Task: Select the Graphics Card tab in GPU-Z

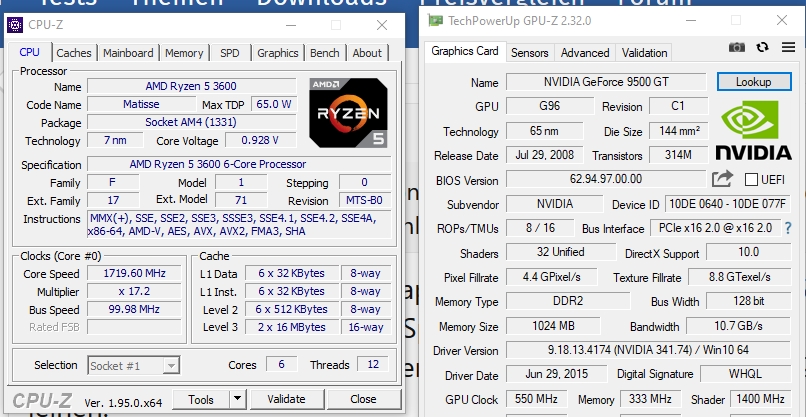Action: [x=465, y=51]
